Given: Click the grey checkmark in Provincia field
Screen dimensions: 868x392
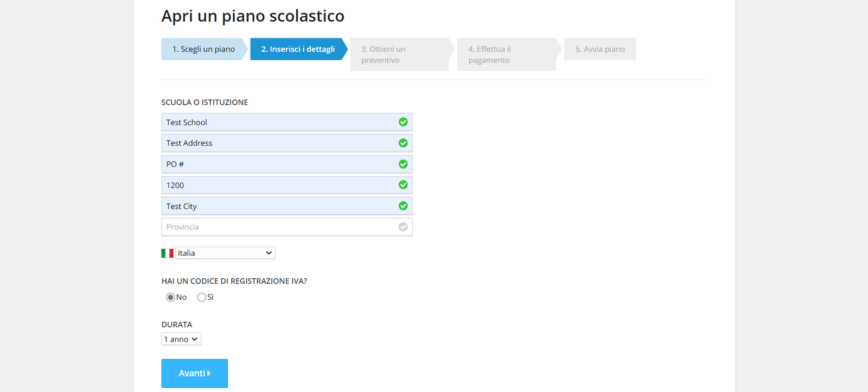Looking at the screenshot, I should pyautogui.click(x=403, y=227).
